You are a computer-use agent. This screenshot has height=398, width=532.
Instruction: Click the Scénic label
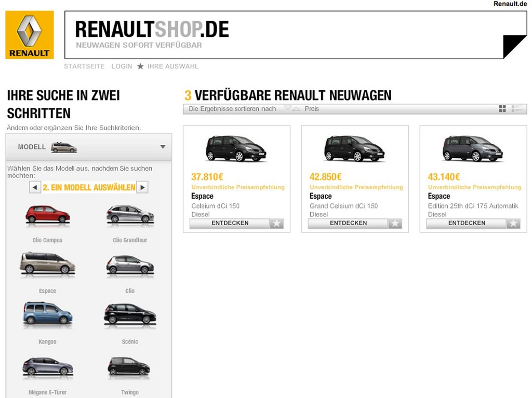[130, 341]
